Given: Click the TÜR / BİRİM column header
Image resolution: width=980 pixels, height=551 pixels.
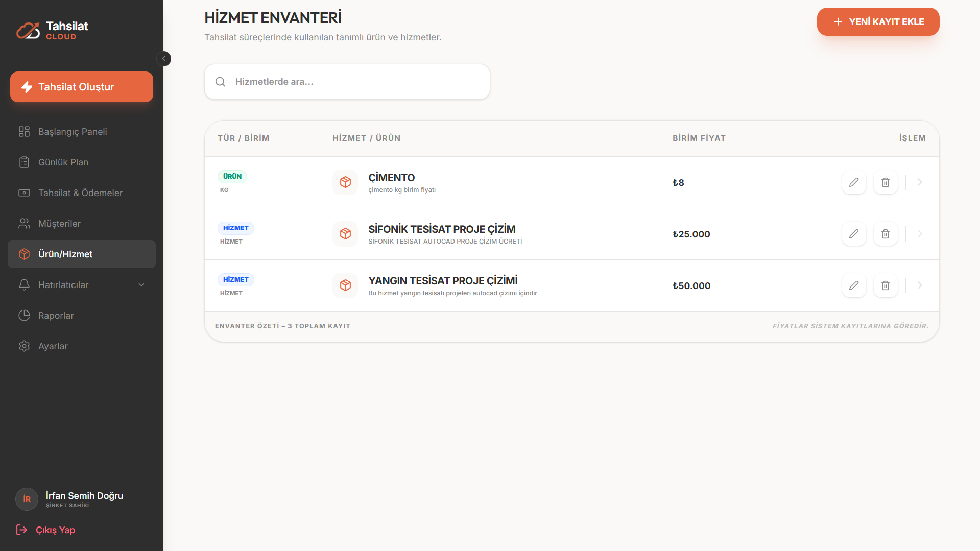Looking at the screenshot, I should [x=244, y=138].
